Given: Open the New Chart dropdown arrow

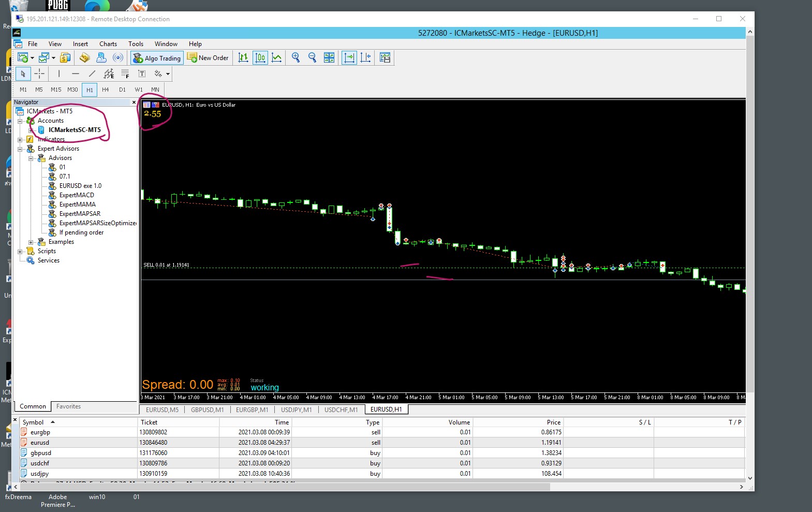Looking at the screenshot, I should [x=32, y=57].
